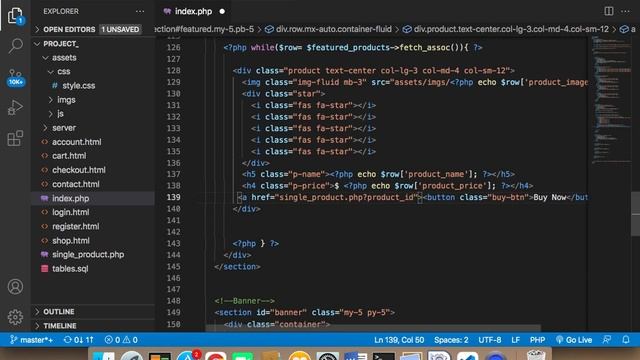This screenshot has width=640, height=360.
Task: Open Explorer more actions ellipsis
Action: (x=140, y=11)
